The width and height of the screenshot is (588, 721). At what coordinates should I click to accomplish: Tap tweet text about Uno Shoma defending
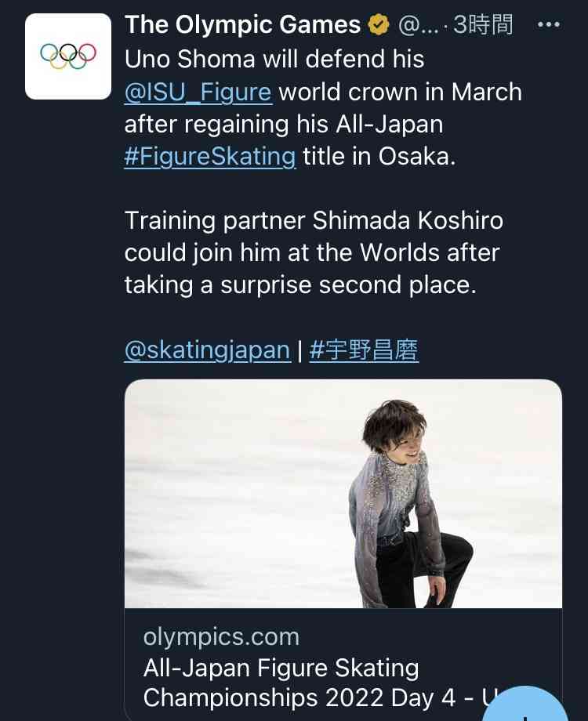[324, 107]
